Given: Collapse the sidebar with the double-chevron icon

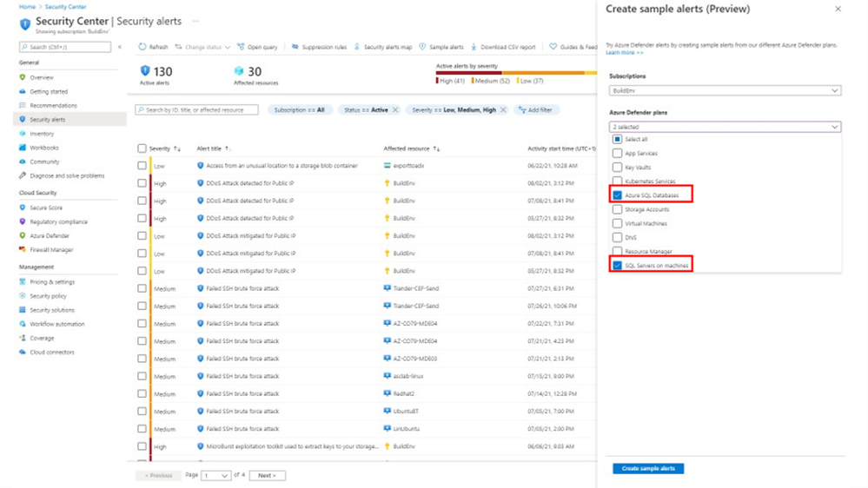Looking at the screenshot, I should [x=120, y=47].
